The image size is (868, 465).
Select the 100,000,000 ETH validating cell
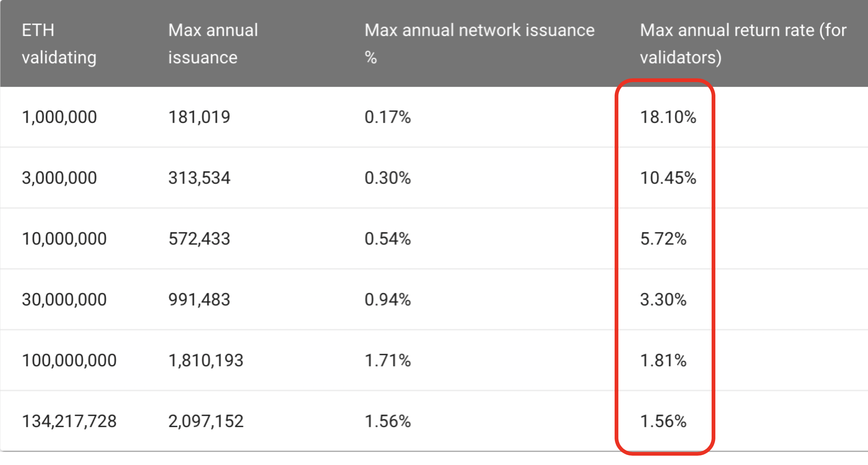click(x=69, y=361)
